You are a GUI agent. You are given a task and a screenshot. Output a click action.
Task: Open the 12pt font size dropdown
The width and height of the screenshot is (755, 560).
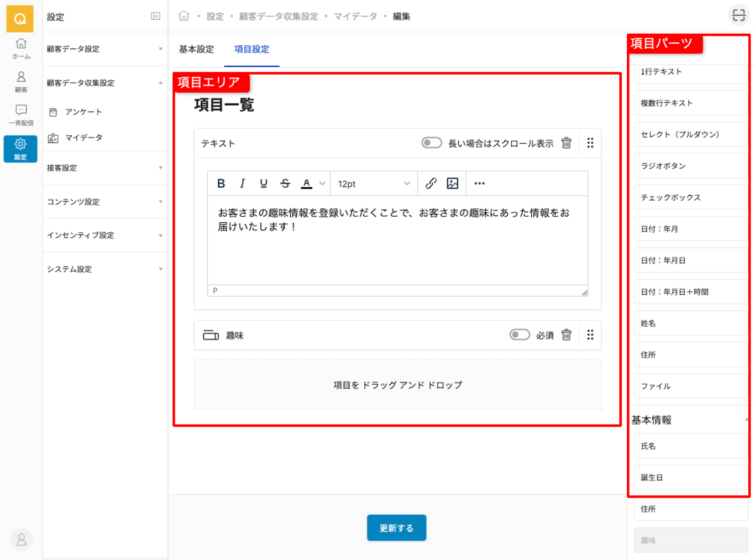374,184
